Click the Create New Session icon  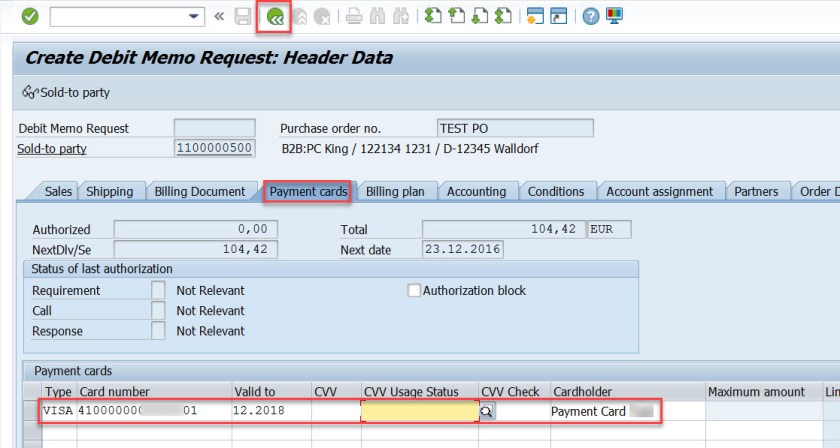tap(535, 16)
